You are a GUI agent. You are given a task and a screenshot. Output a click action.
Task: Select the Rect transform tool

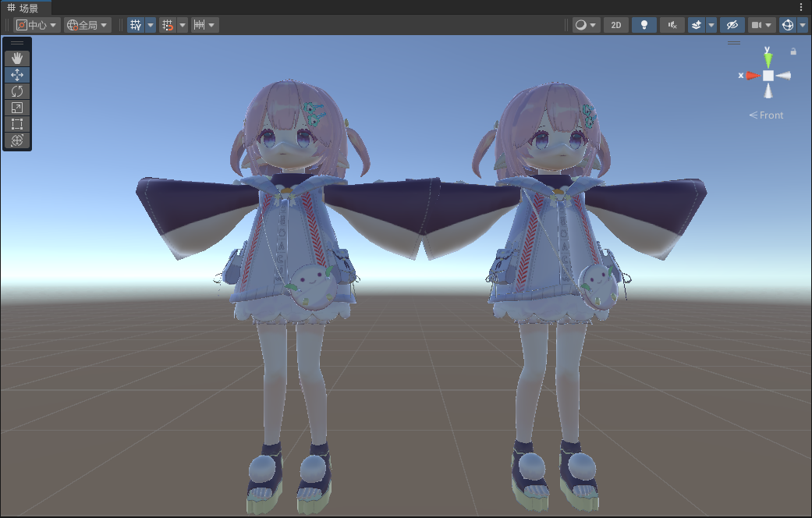[17, 124]
